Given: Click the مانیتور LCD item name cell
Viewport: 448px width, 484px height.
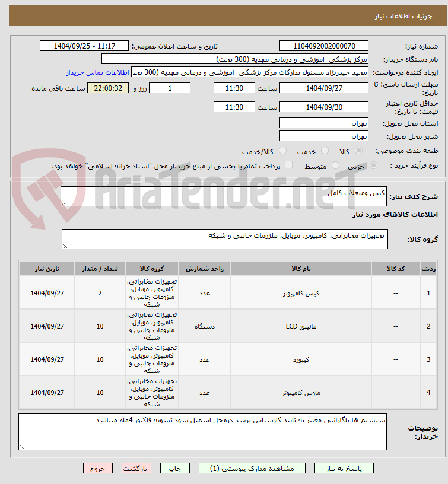Looking at the screenshot, I should [301, 326].
